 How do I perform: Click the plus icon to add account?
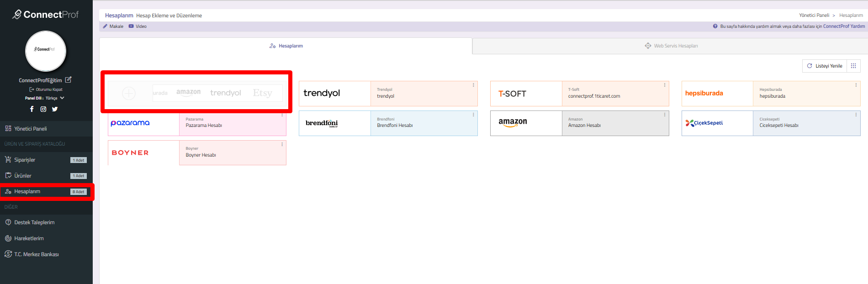pos(129,93)
